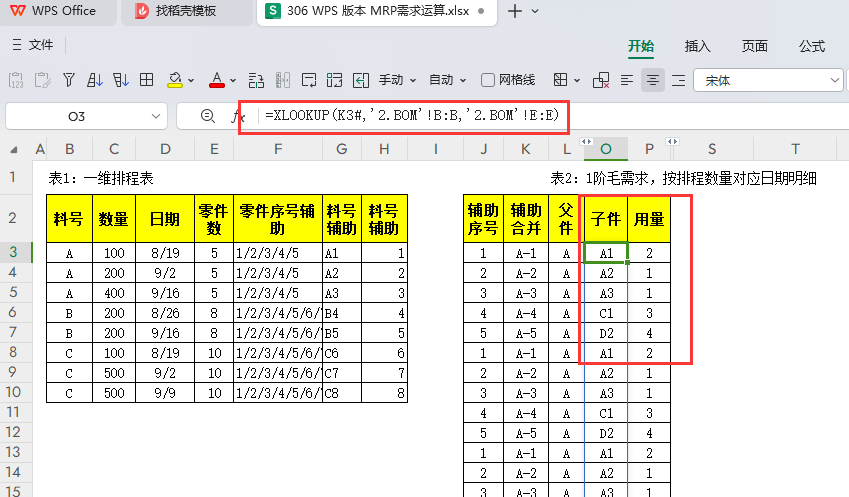
Task: Click the name box showing O3
Action: 76,116
